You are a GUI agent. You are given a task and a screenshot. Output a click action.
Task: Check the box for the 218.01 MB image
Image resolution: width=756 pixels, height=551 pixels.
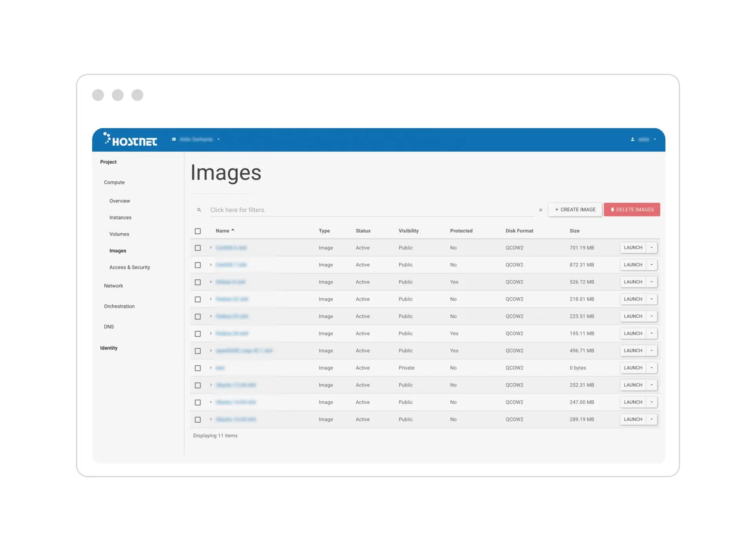pyautogui.click(x=198, y=300)
